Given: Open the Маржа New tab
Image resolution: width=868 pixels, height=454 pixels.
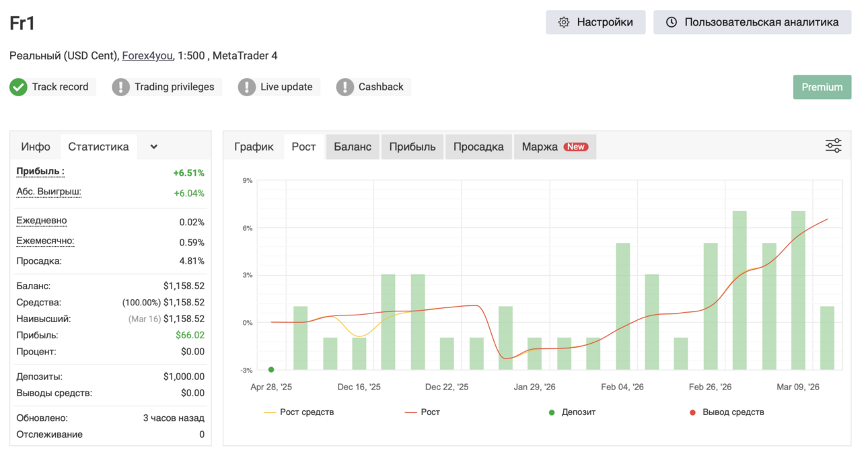Looking at the screenshot, I should click(555, 147).
